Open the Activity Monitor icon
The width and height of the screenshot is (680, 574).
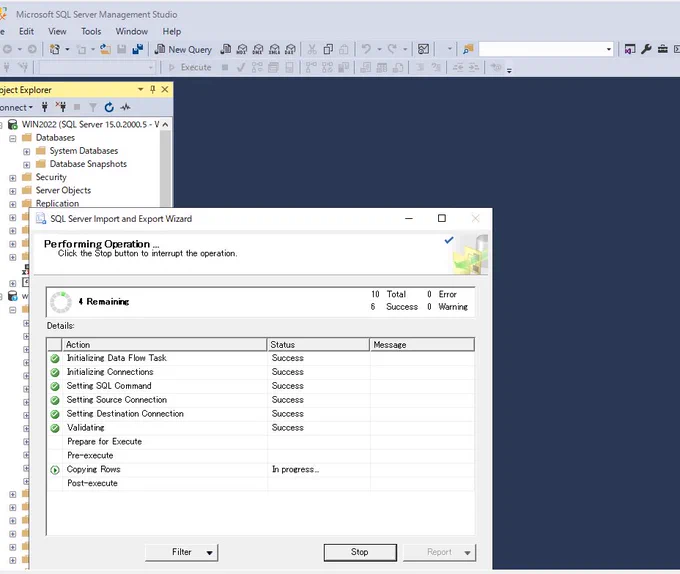(423, 49)
